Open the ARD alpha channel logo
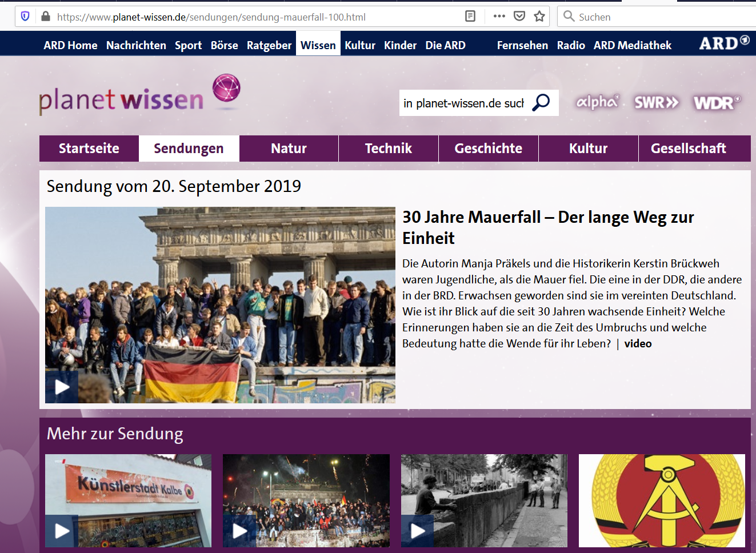 tap(597, 102)
